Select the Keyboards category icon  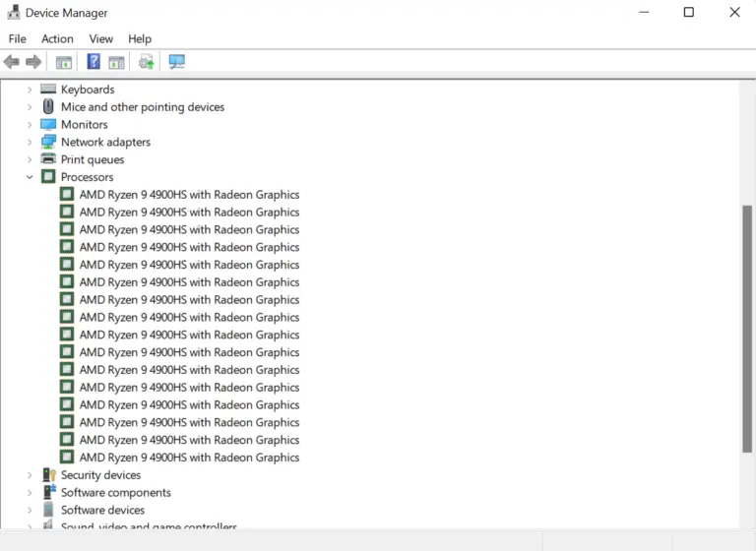[48, 90]
